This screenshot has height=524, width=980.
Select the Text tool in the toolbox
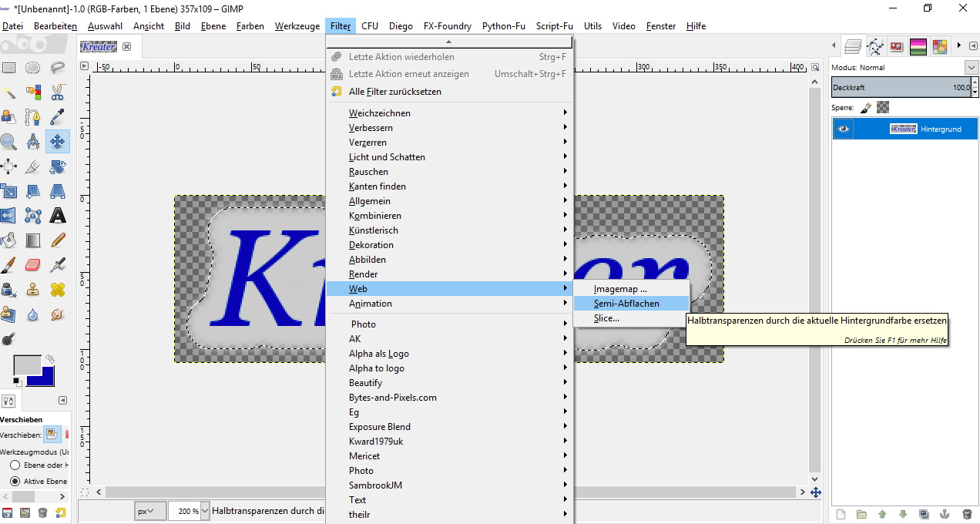(57, 215)
